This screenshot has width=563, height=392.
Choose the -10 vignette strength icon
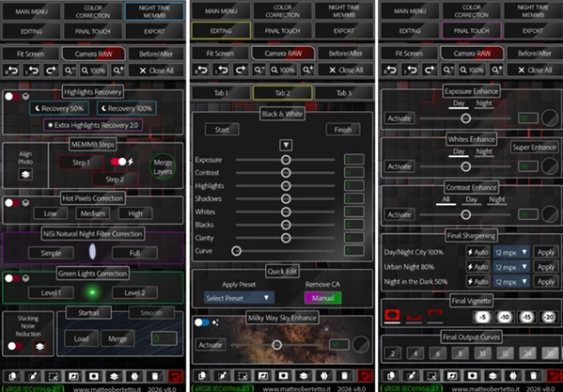tap(505, 317)
